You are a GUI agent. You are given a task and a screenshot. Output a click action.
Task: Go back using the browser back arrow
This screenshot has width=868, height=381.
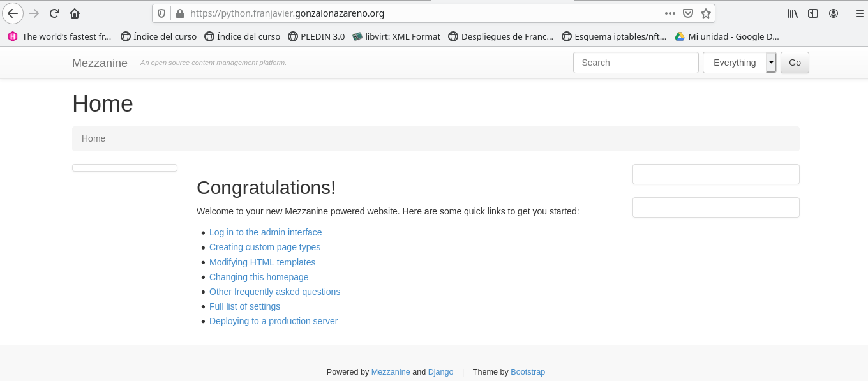pos(13,13)
